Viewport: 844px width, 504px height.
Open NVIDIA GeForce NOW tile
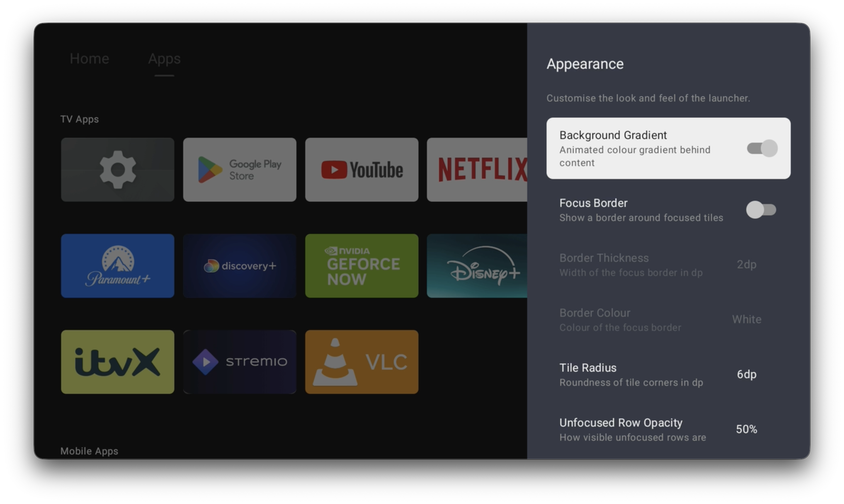(x=361, y=266)
